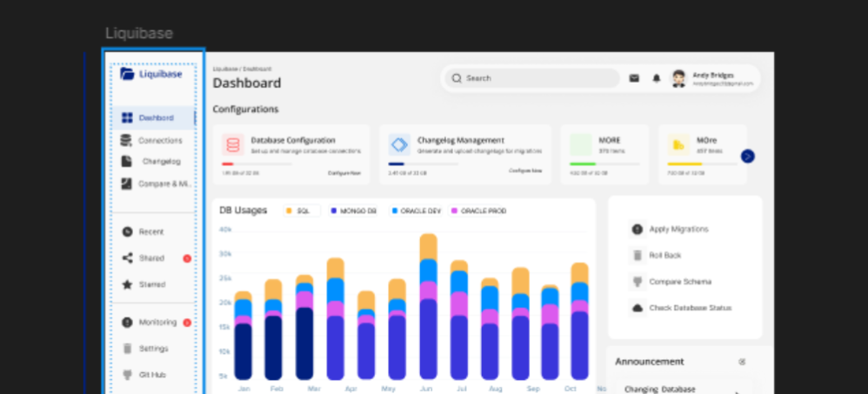
Task: Click the Database Configuration card icon
Action: (232, 144)
